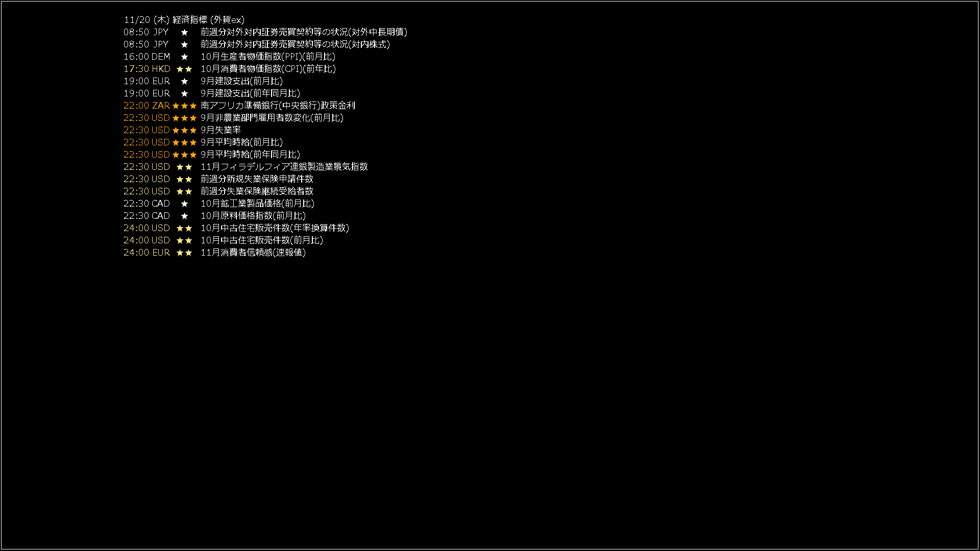
Task: Click the two-star rating on the 17:30 HKD row
Action: (x=184, y=69)
